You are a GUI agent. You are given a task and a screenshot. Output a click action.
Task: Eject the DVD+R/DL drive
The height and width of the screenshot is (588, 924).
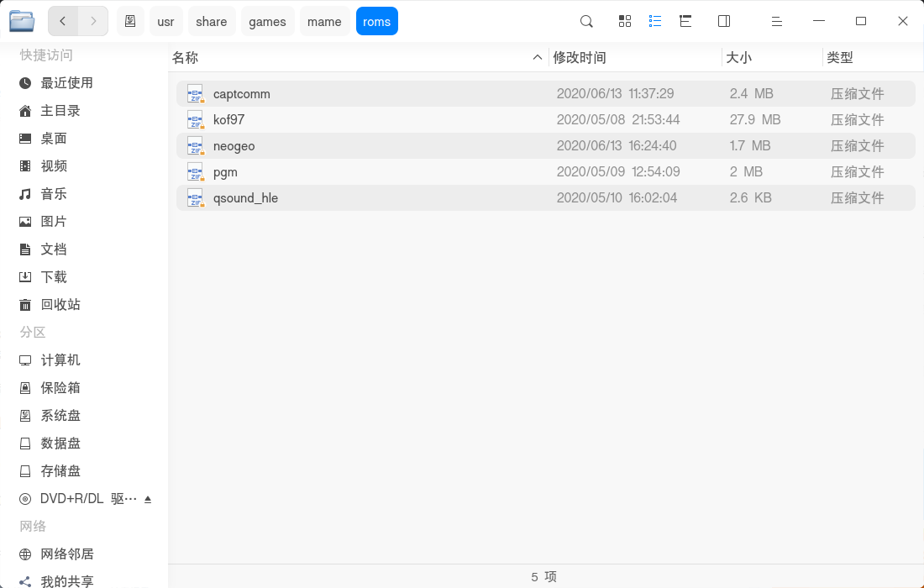pos(148,499)
